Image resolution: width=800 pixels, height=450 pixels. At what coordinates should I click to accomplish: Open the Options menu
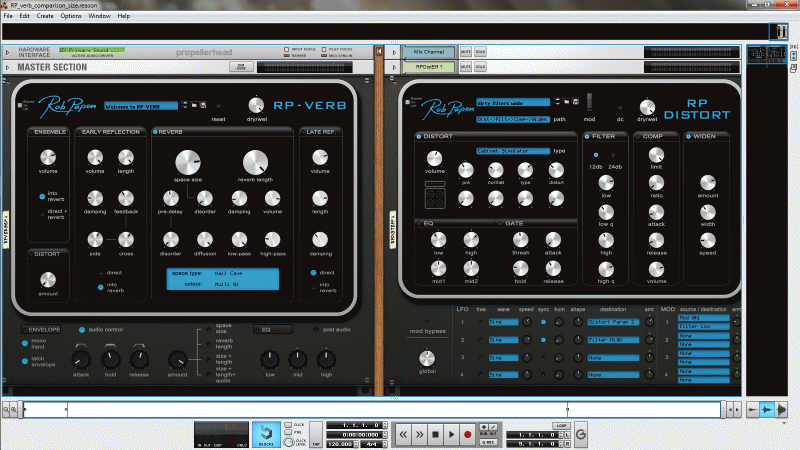point(70,16)
